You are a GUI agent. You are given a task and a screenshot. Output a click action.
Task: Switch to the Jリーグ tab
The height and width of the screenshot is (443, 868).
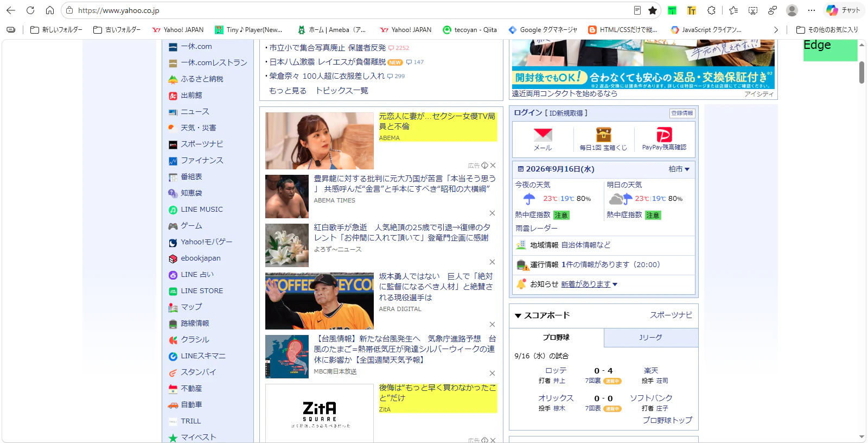click(x=650, y=338)
